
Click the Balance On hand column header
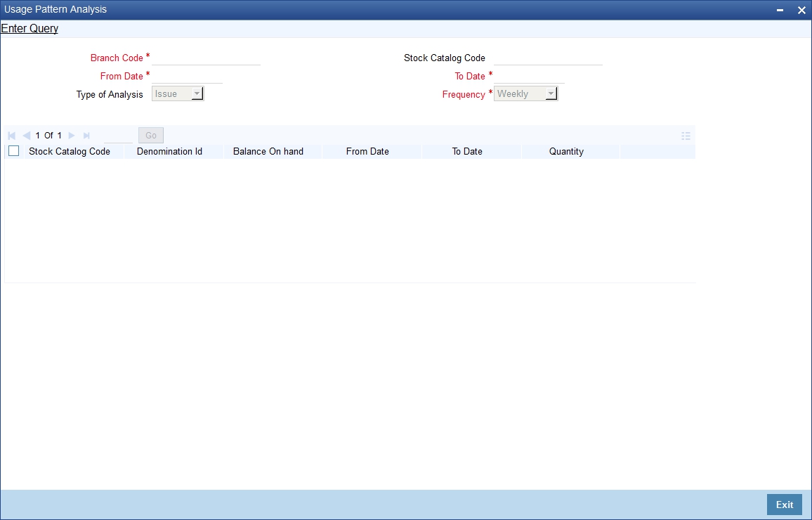[x=268, y=152]
